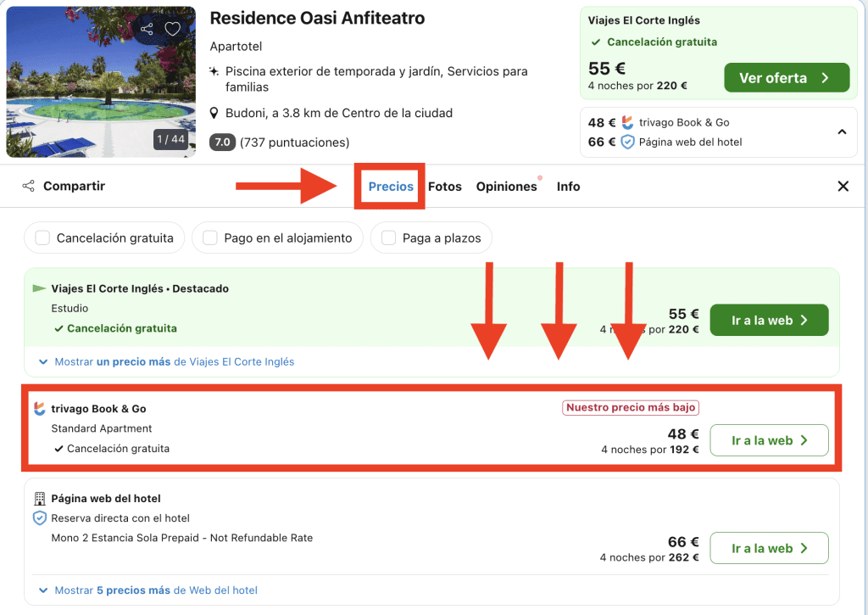Click the Compartir share icon
The width and height of the screenshot is (868, 615).
(x=29, y=187)
